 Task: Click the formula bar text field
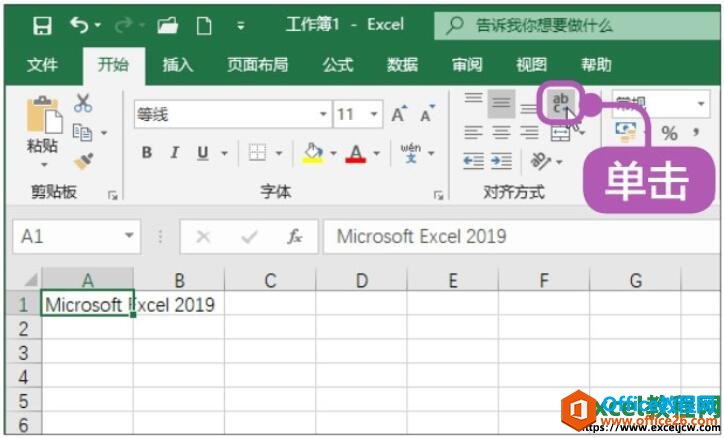point(522,237)
